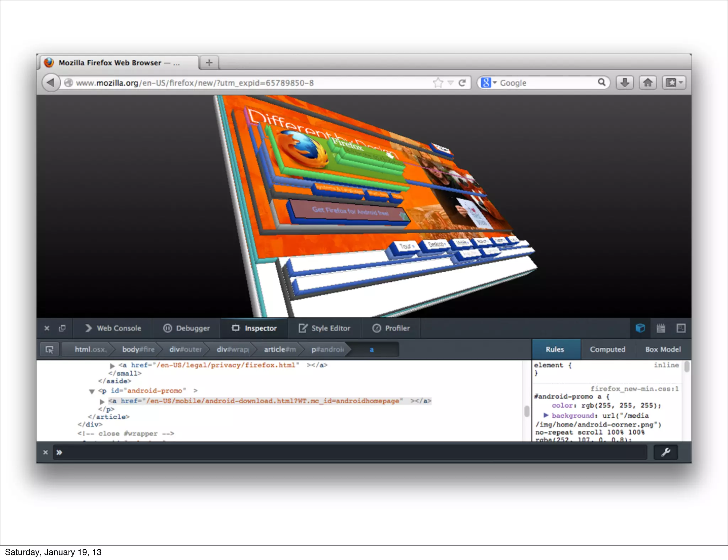This screenshot has width=728, height=560.
Task: Click the reload page icon
Action: click(x=462, y=83)
